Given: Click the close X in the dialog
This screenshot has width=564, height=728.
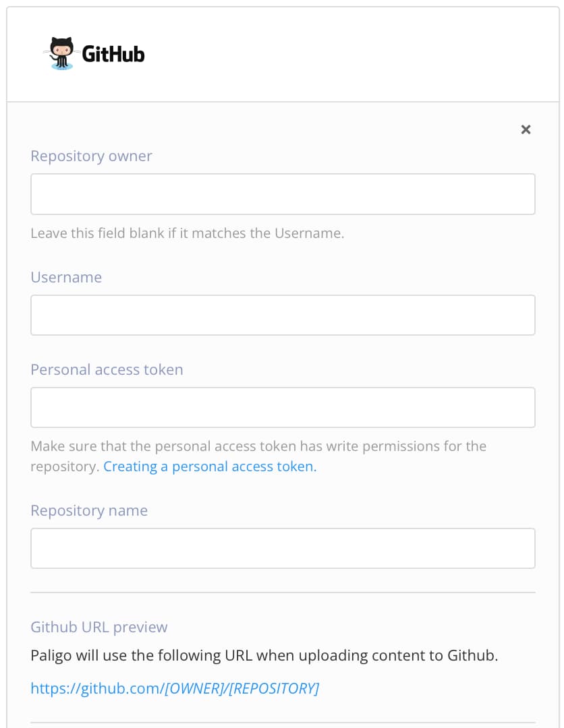Looking at the screenshot, I should coord(526,129).
